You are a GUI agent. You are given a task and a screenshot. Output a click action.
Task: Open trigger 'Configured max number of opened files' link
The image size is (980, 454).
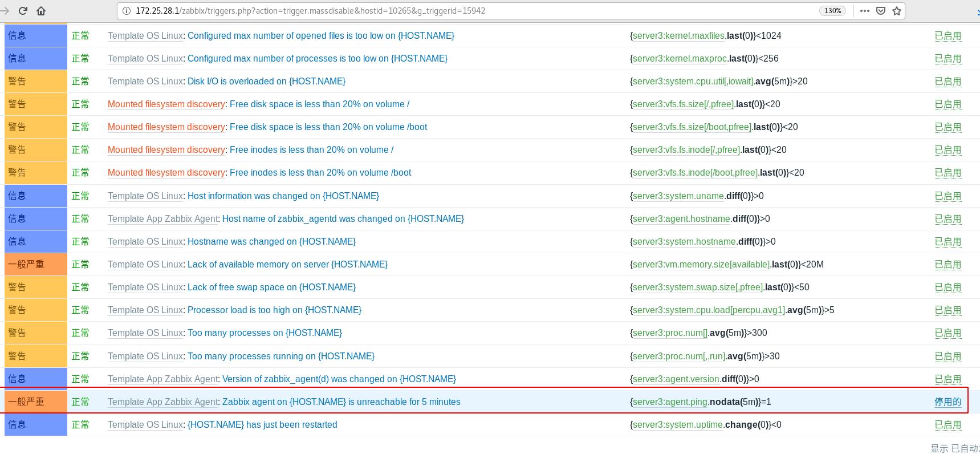[x=321, y=35]
